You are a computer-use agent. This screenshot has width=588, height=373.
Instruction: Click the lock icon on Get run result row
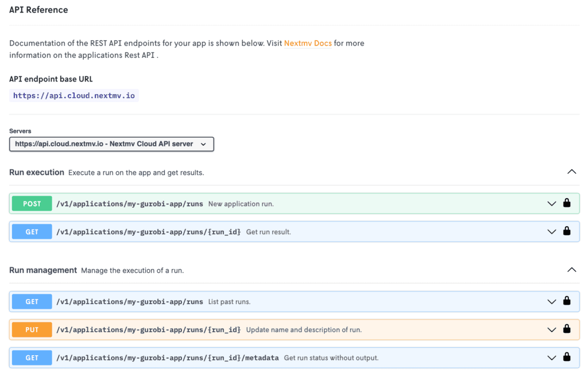pos(567,231)
